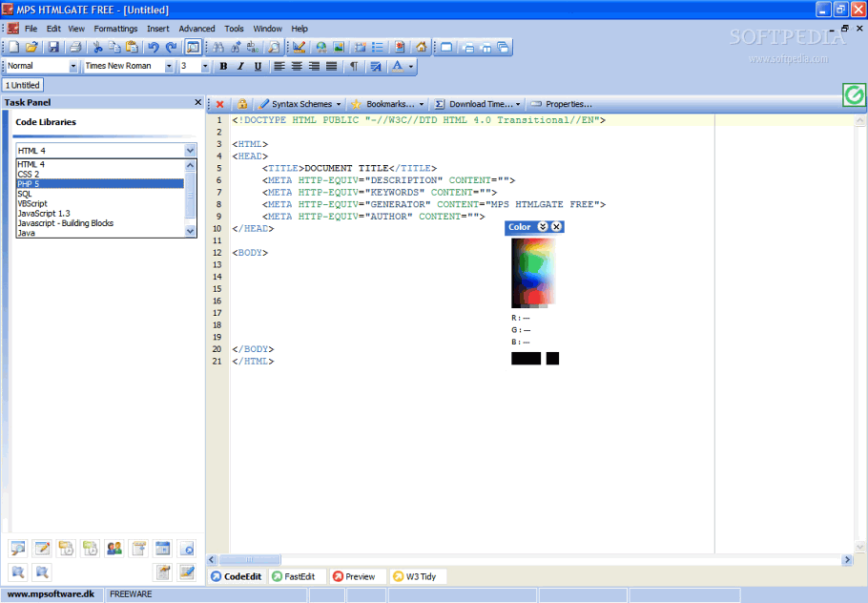Cut selection with the scissors icon
The height and width of the screenshot is (603, 868).
pyautogui.click(x=97, y=47)
